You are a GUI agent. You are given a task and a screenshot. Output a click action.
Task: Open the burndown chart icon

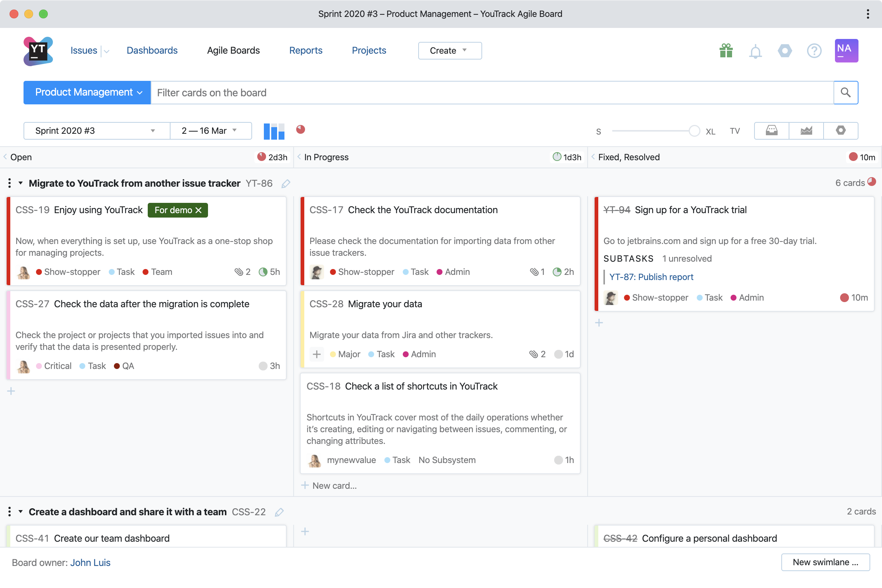806,131
